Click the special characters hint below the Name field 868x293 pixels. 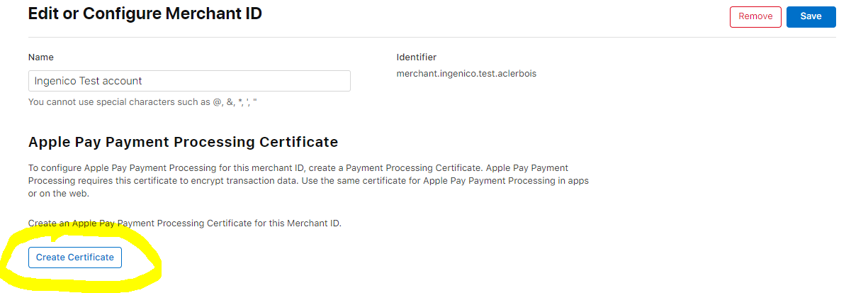tap(142, 102)
